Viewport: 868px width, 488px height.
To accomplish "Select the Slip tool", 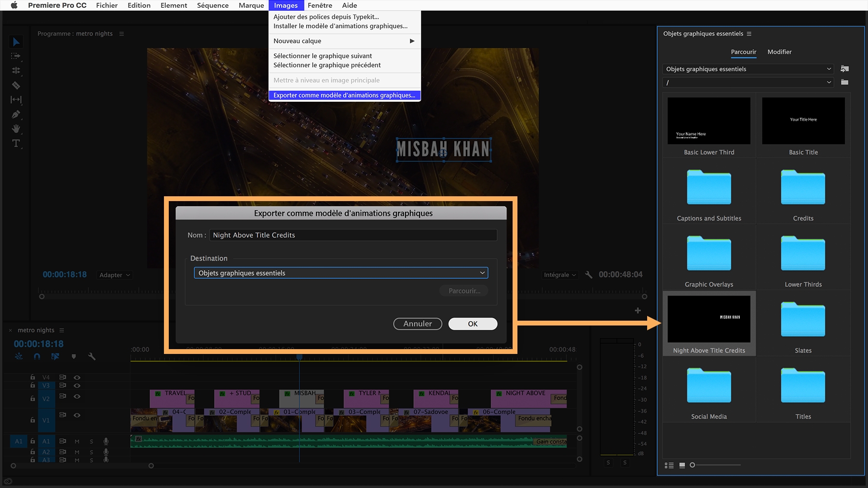I will (x=16, y=100).
